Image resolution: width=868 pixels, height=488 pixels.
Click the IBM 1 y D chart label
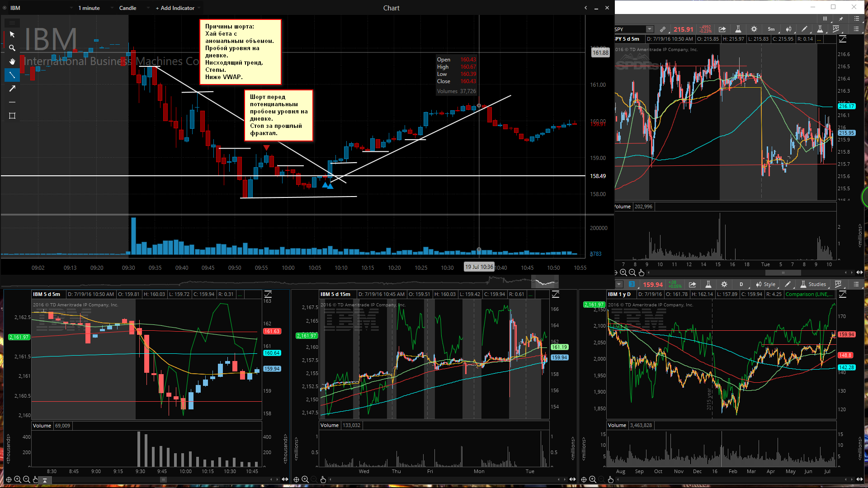point(619,294)
